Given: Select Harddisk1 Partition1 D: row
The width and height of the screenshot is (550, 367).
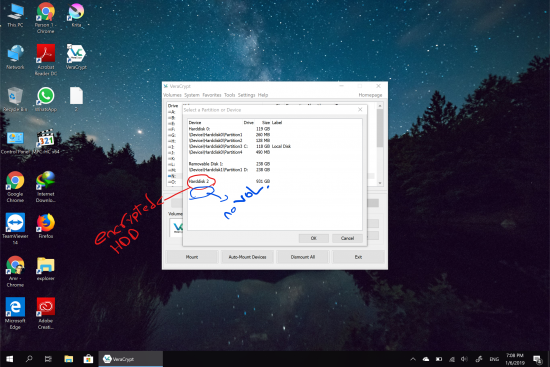Looking at the screenshot, I should tap(275, 170).
